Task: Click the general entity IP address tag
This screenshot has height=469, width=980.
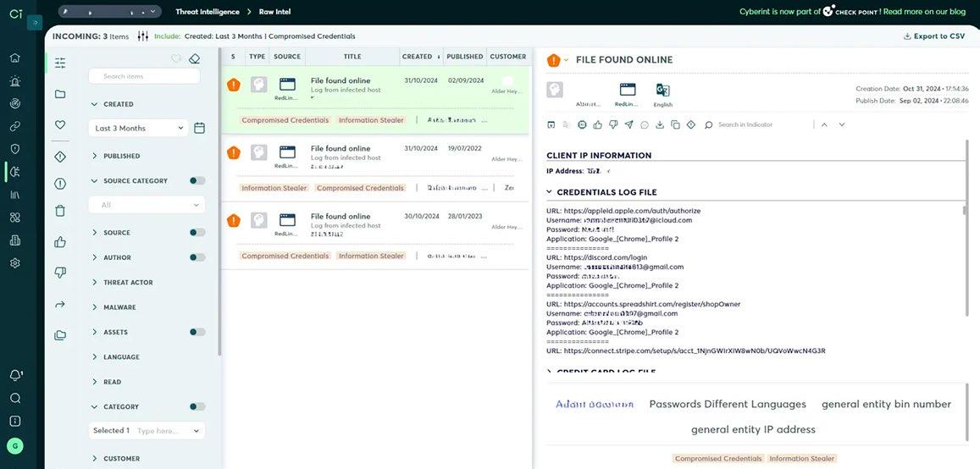Action: [x=753, y=429]
